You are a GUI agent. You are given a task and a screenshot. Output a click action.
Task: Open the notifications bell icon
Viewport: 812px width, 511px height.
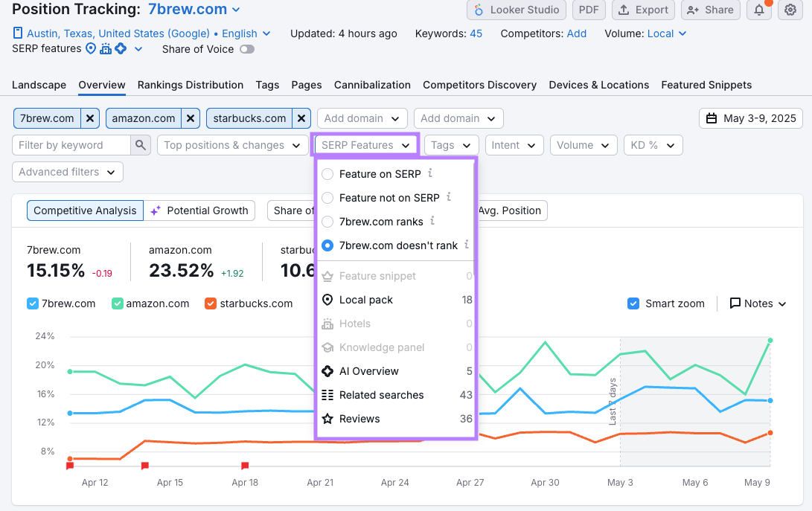pos(758,10)
